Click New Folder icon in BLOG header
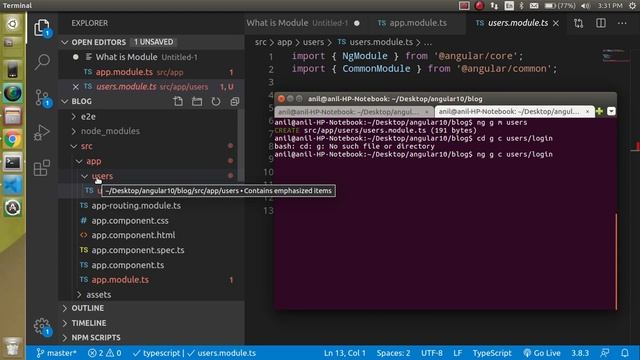Screen dimensions: 640x360 (197, 101)
